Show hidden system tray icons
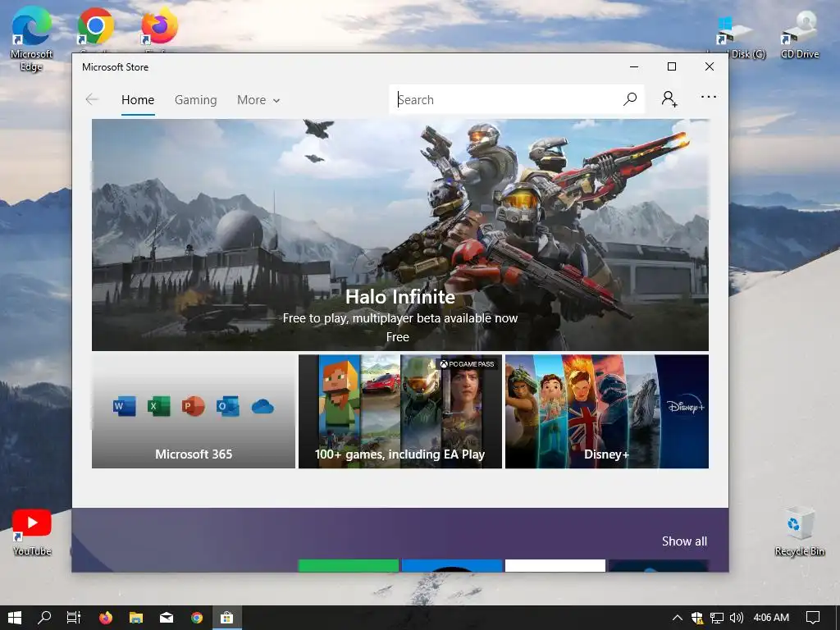This screenshot has width=840, height=630. [677, 618]
